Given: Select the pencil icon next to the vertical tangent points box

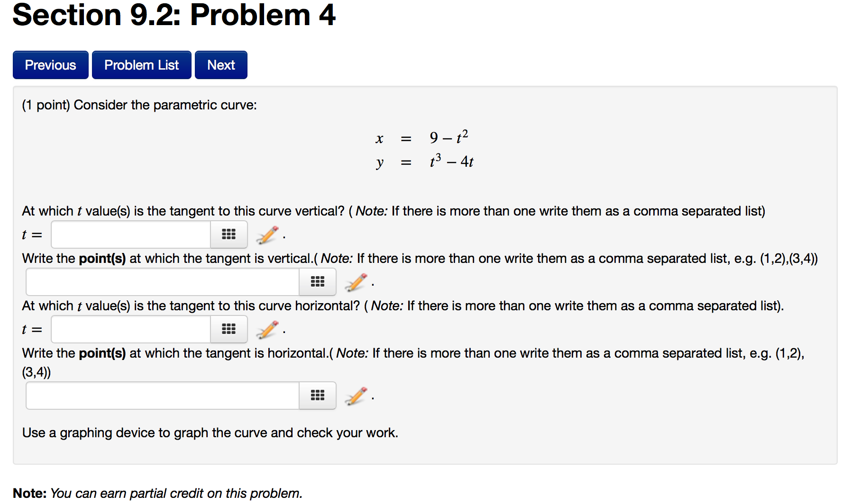Looking at the screenshot, I should [355, 282].
